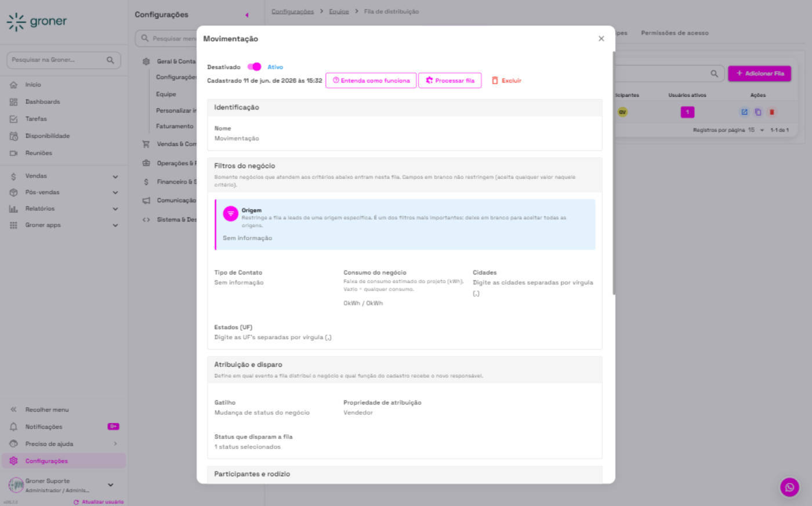Go to Tarefas in sidebar

36,119
